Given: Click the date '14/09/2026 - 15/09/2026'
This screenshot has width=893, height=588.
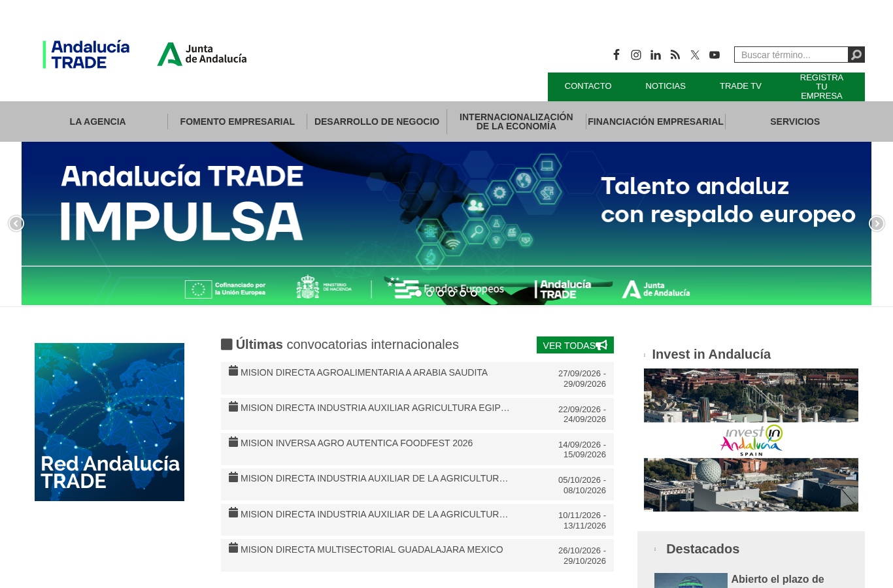Looking at the screenshot, I should (x=582, y=449).
